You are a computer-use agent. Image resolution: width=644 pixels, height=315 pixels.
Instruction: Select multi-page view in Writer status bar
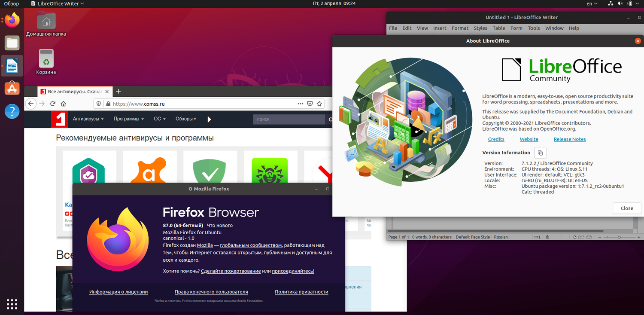581,237
